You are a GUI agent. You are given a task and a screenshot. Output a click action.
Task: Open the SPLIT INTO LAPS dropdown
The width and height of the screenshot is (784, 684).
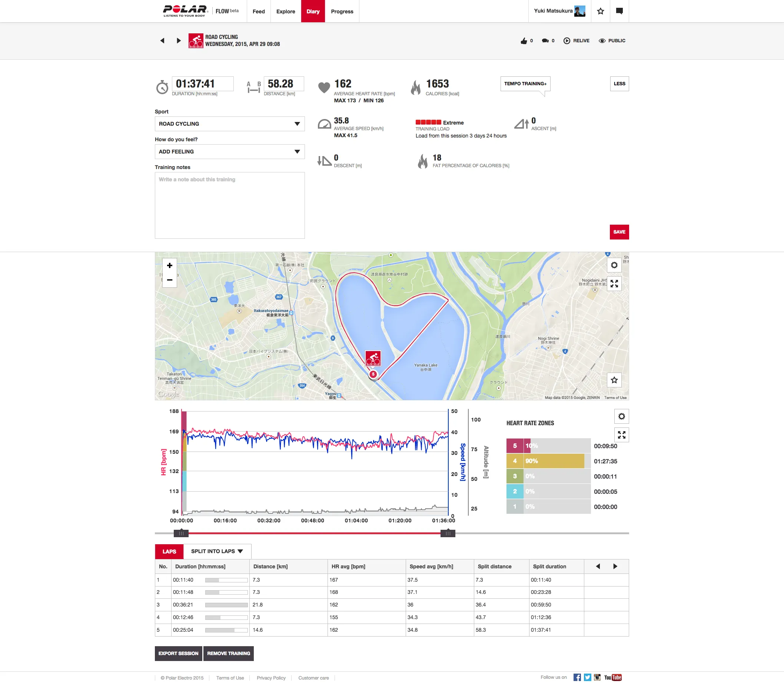click(x=217, y=551)
